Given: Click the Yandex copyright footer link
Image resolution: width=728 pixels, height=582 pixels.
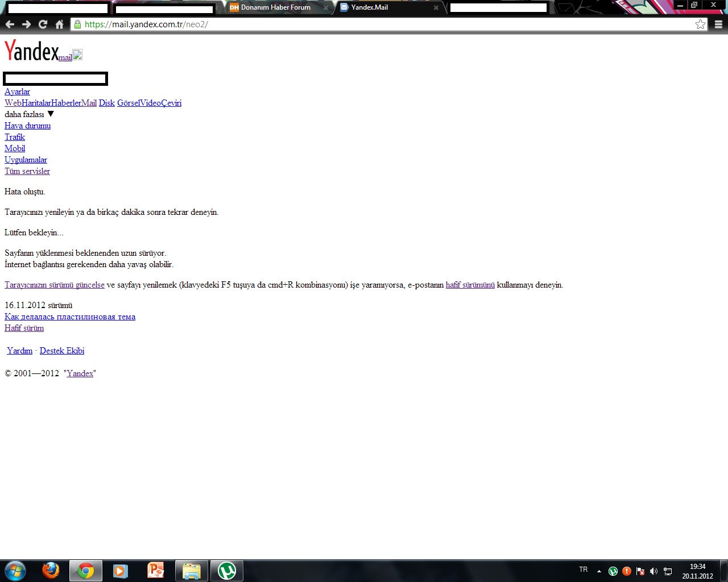Looking at the screenshot, I should click(x=80, y=373).
